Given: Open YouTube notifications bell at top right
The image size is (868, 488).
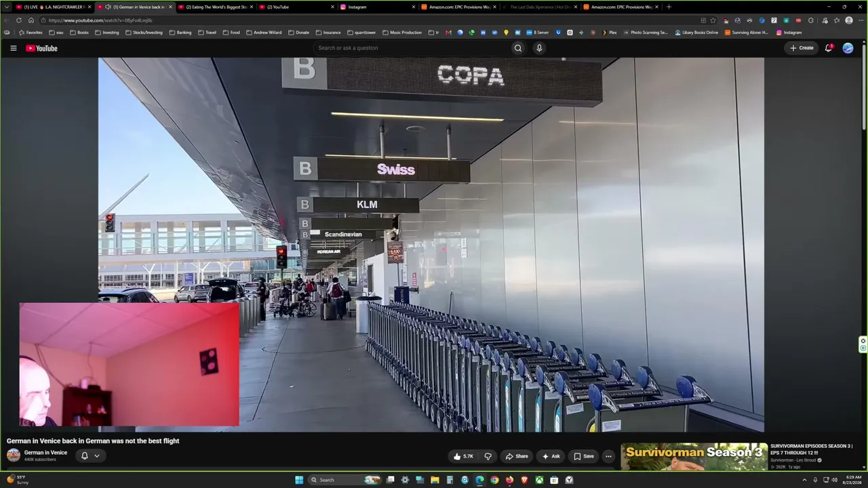Looking at the screenshot, I should coord(829,48).
